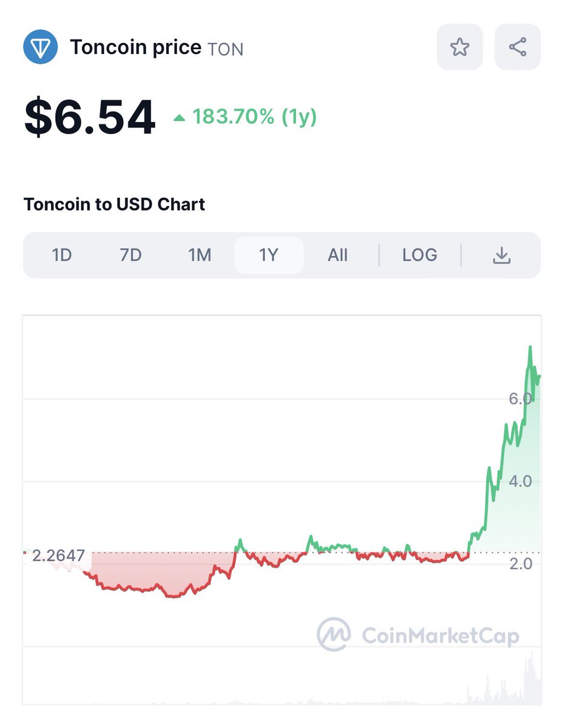Click the green upward triangle indicator
The image size is (564, 728).
(179, 118)
